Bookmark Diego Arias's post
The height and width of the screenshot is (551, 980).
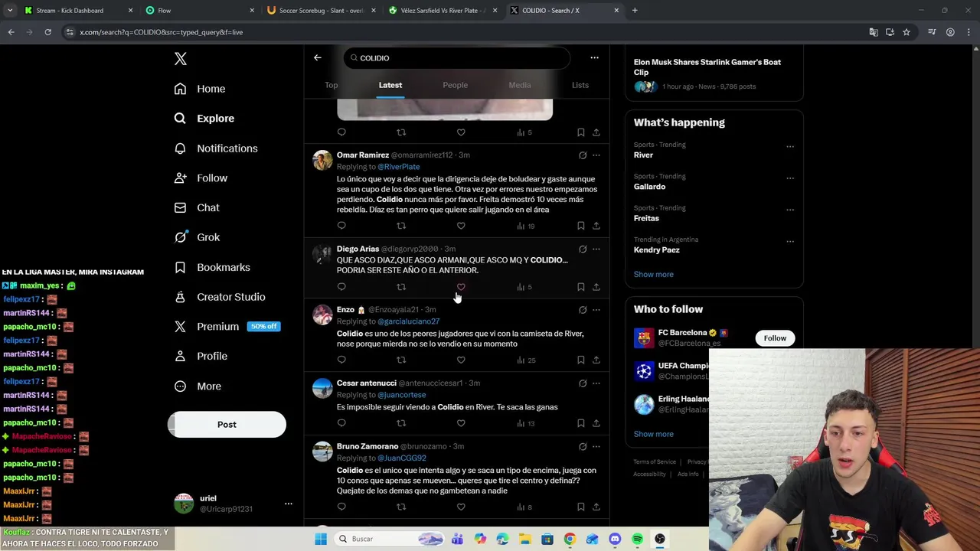(581, 287)
